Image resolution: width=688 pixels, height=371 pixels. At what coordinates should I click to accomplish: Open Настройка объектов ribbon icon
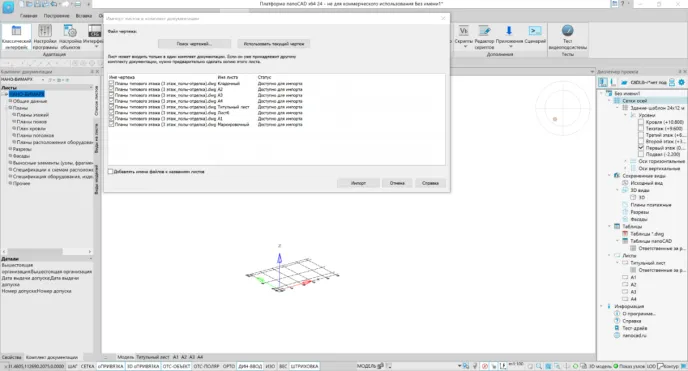[70, 36]
